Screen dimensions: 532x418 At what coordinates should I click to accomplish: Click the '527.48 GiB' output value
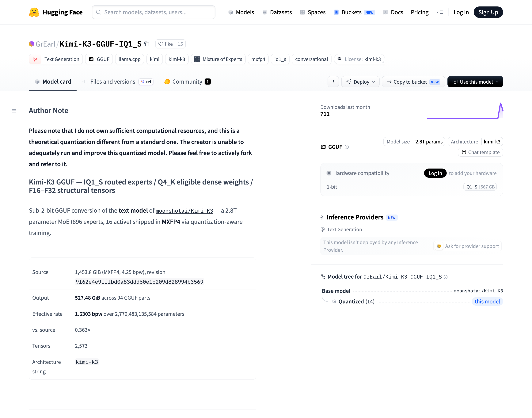(87, 298)
